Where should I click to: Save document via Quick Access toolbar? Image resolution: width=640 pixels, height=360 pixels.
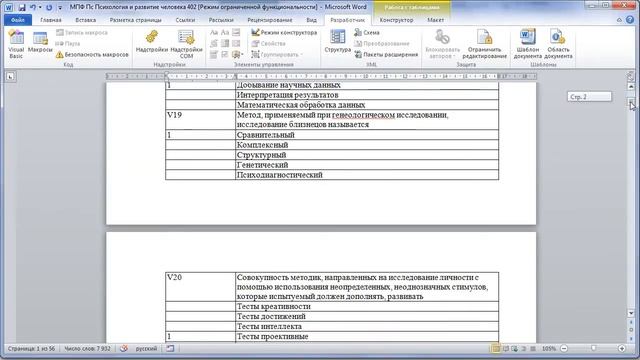(x=22, y=7)
